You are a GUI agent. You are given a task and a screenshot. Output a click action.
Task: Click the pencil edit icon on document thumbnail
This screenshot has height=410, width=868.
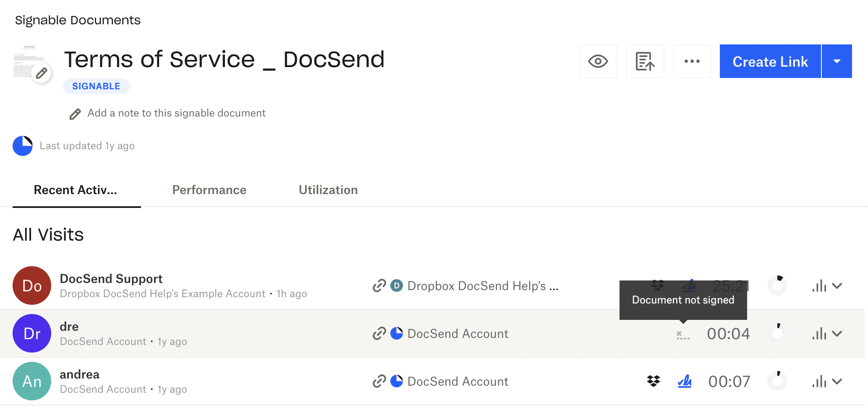coord(41,73)
